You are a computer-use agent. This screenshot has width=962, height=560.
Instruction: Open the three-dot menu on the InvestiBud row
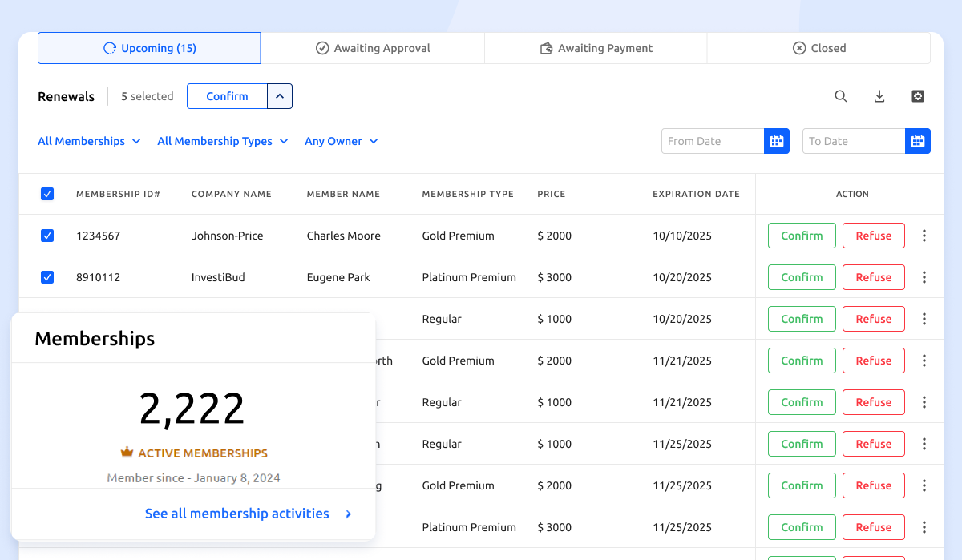[x=924, y=276]
